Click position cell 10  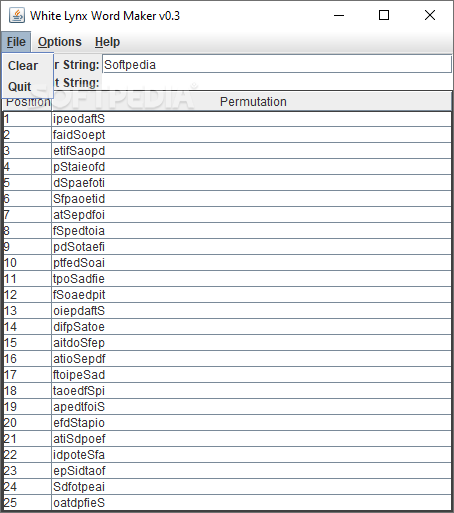click(x=27, y=263)
